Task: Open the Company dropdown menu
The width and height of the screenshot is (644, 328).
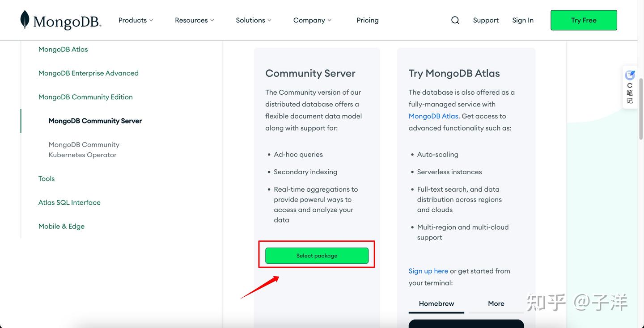Action: click(x=312, y=20)
